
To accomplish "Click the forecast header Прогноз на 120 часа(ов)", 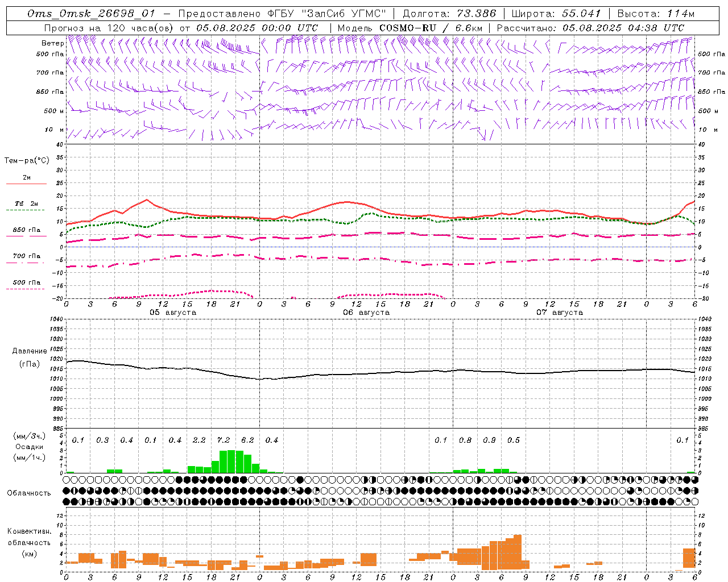I will click(109, 28).
